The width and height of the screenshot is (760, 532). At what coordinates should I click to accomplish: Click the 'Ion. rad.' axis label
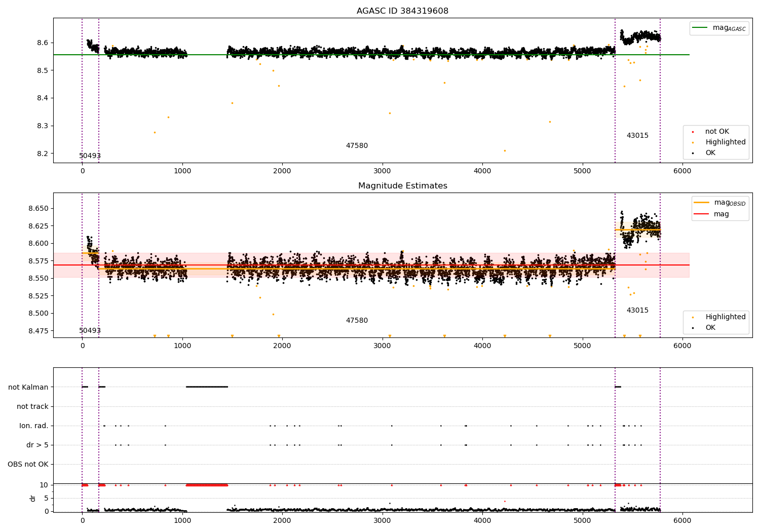34,426
